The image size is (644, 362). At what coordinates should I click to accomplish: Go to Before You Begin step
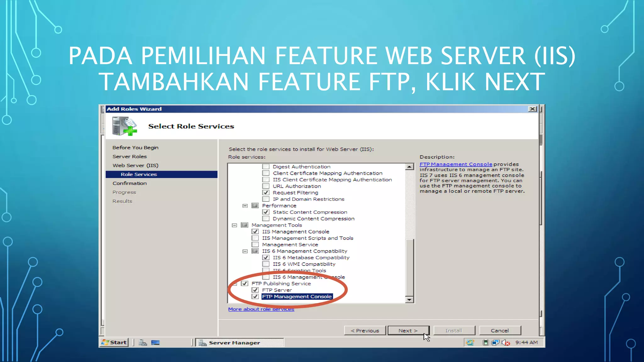(136, 148)
